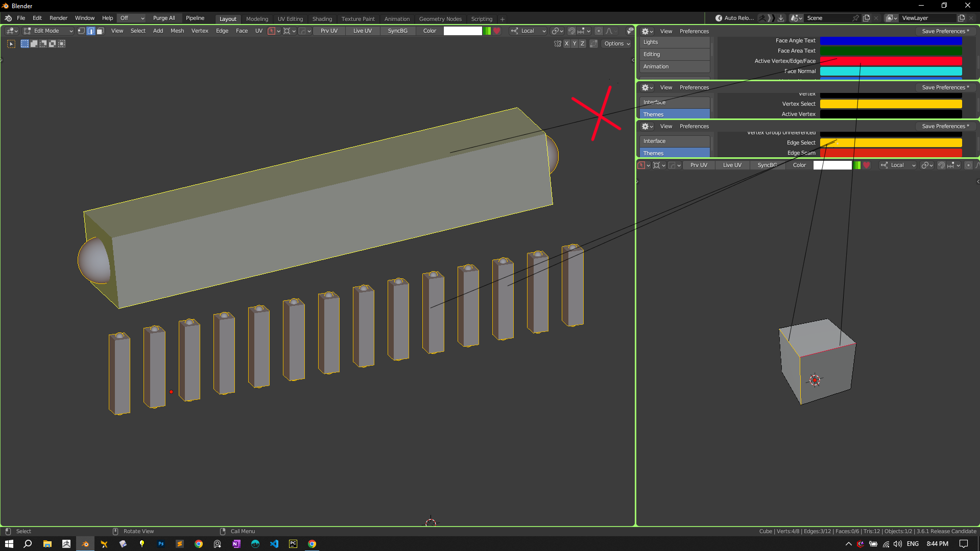Click the pin scene icon
The height and width of the screenshot is (551, 980).
855,18
